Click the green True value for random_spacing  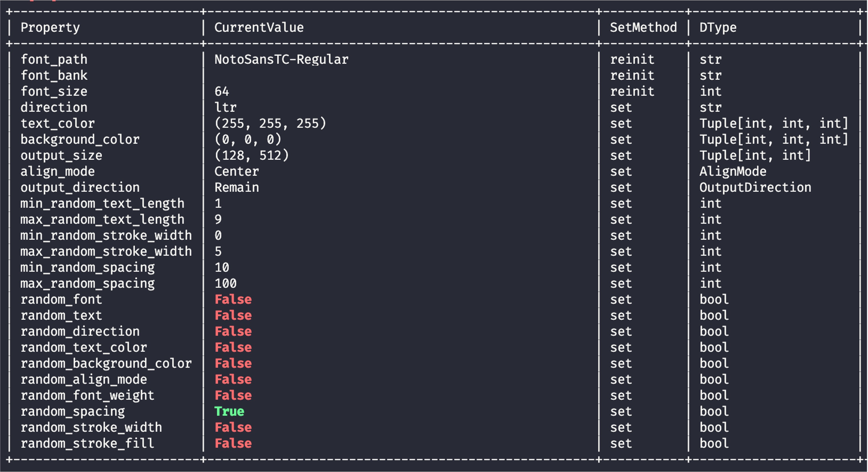coord(229,411)
